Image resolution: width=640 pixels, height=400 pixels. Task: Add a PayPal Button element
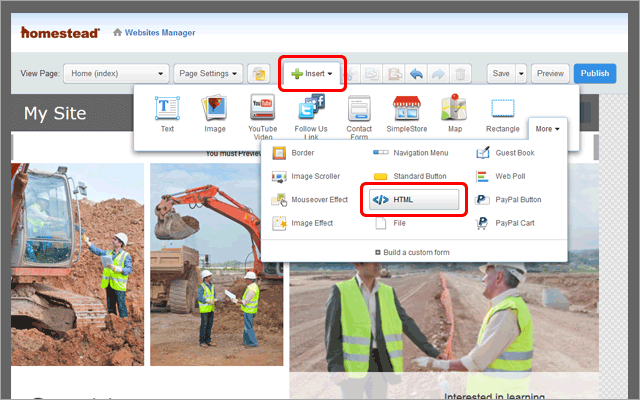[508, 200]
